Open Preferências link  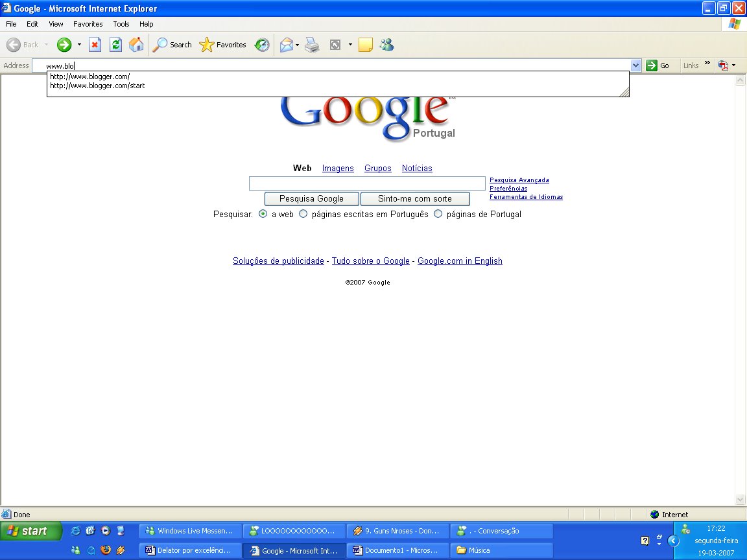tap(508, 189)
